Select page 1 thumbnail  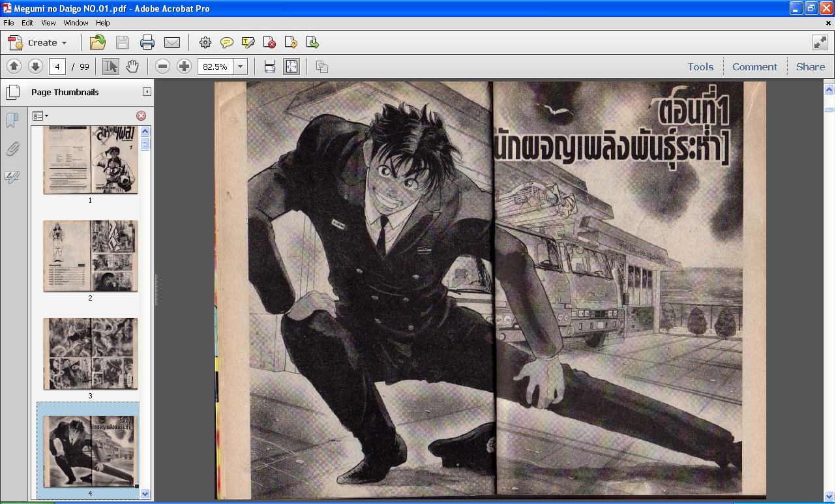(91, 160)
